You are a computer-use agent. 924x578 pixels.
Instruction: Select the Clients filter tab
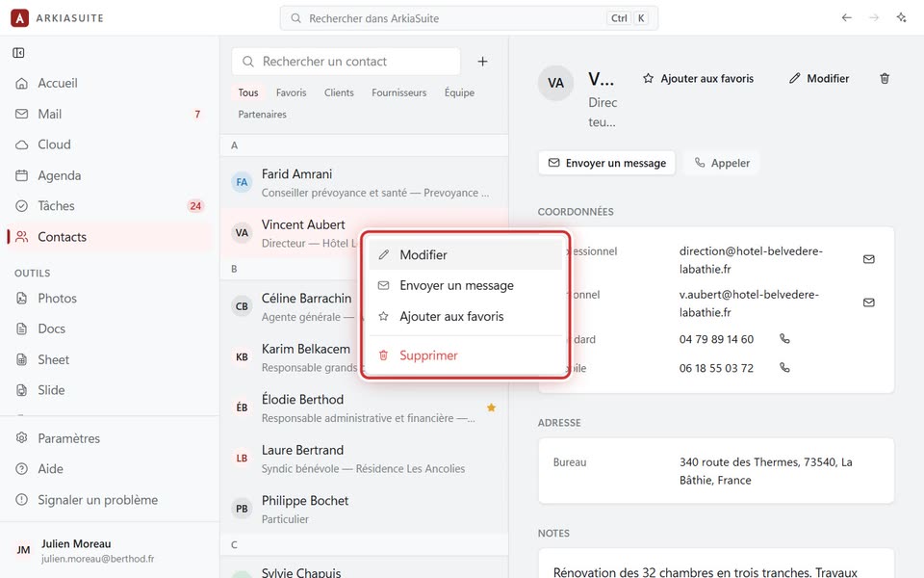339,92
